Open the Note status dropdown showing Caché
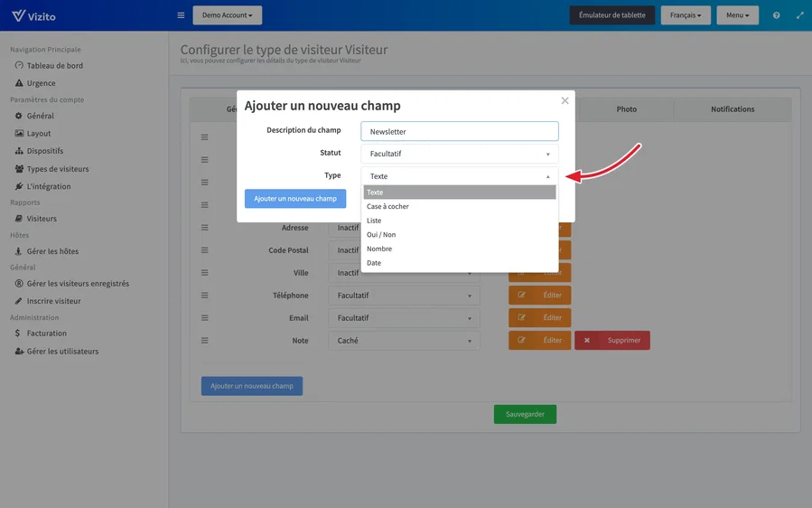The image size is (812, 508). tap(404, 341)
